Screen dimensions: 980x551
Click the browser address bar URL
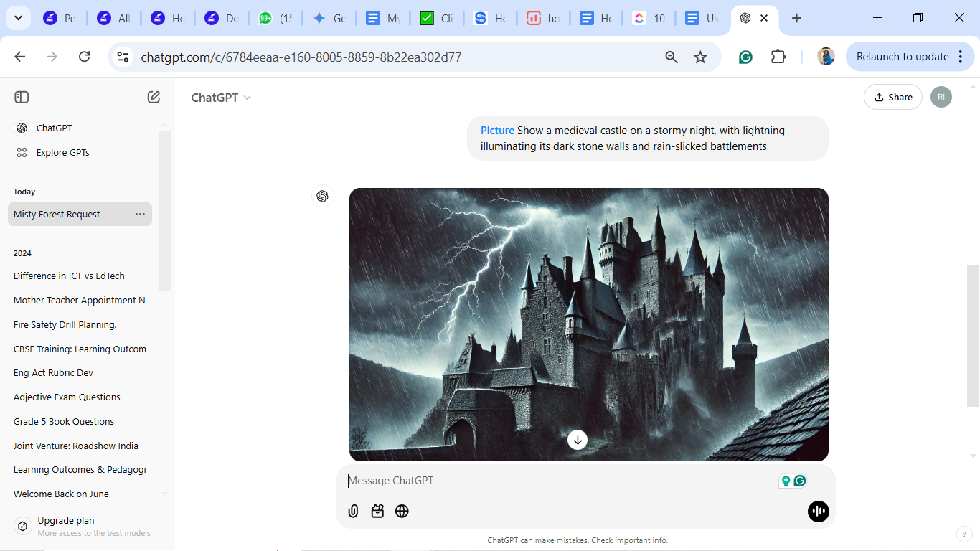301,57
